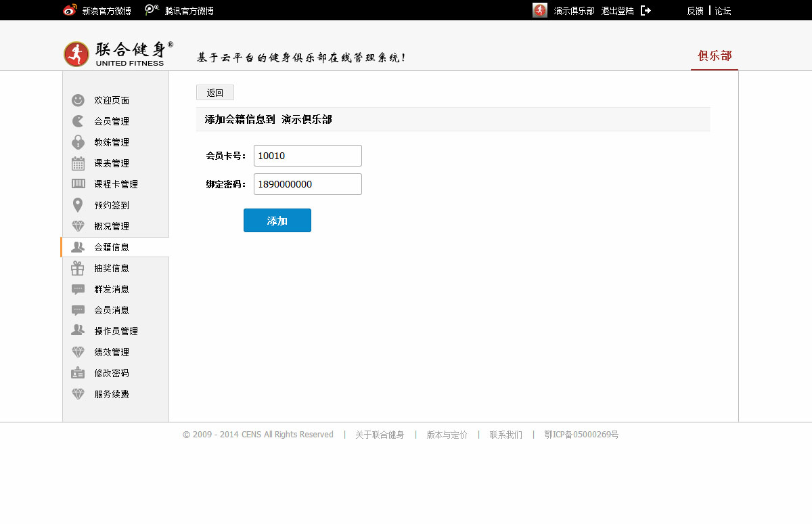
Task: Focus the 会员卡号 input field
Action: pyautogui.click(x=307, y=156)
